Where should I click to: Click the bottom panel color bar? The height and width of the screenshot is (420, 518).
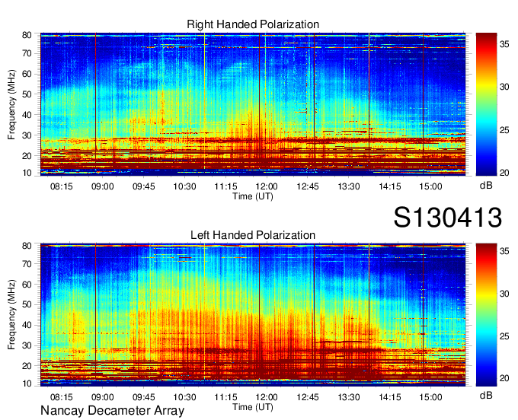[x=486, y=315]
